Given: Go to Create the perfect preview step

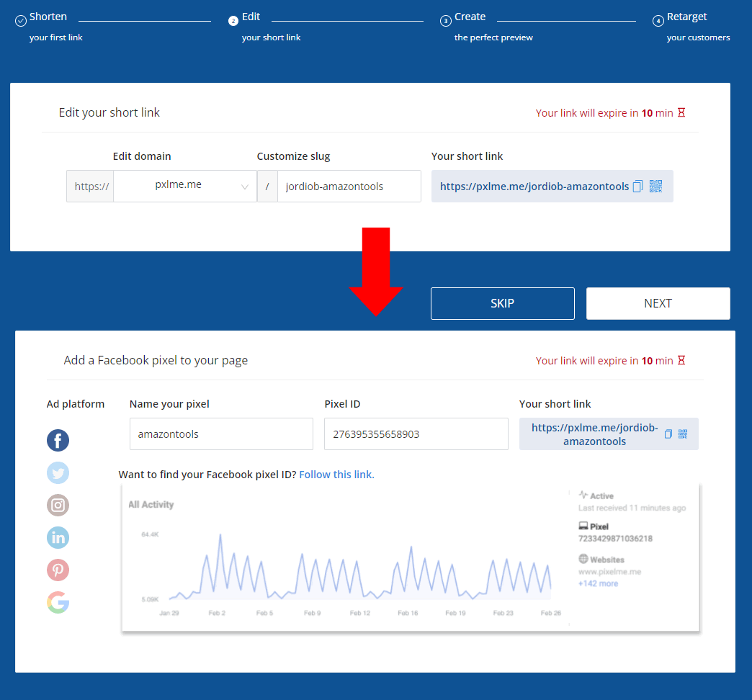Looking at the screenshot, I should tap(493, 27).
